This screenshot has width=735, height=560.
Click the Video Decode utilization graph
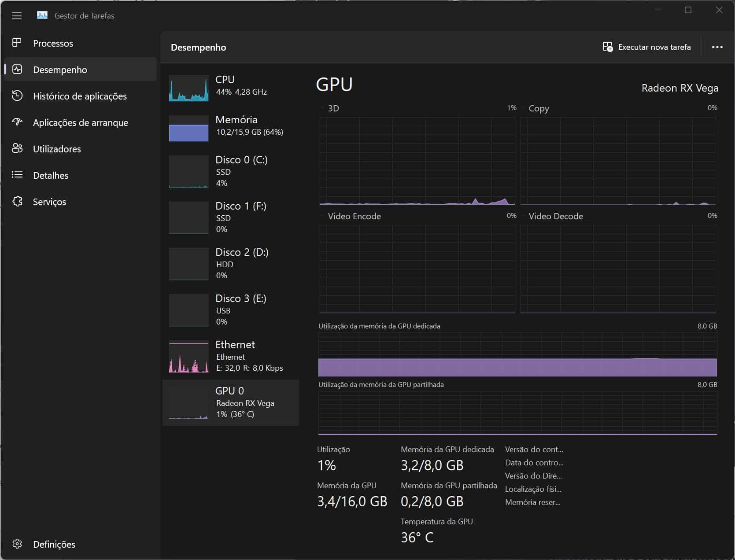(x=618, y=269)
